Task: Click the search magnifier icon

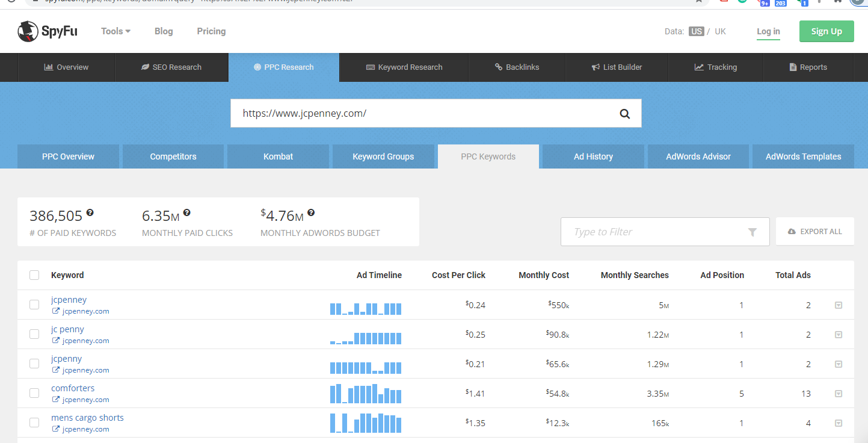Action: click(625, 113)
